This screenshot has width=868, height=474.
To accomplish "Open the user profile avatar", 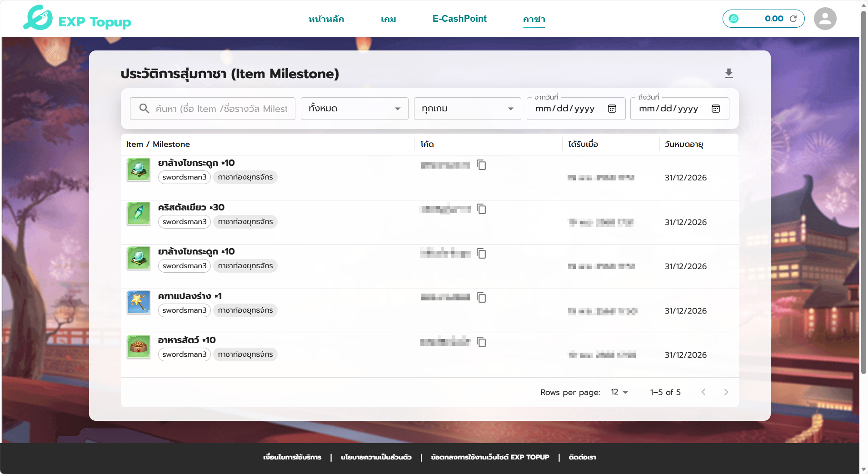I will pos(825,19).
